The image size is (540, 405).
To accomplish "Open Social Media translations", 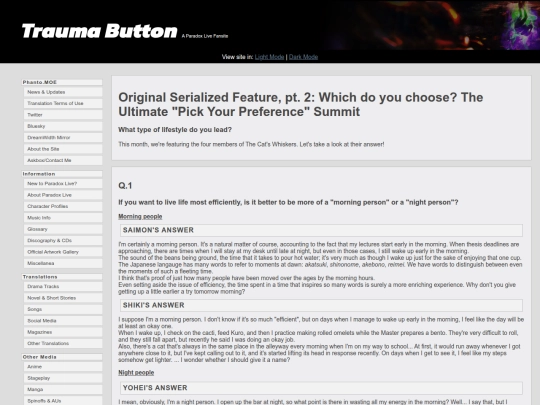I will click(63, 321).
